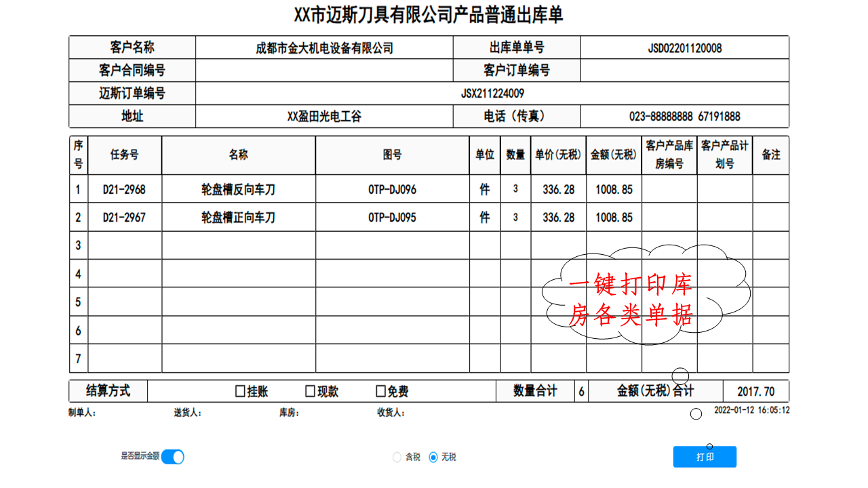
Task: Click product name 轮盘槽反向车刀
Action: [238, 190]
